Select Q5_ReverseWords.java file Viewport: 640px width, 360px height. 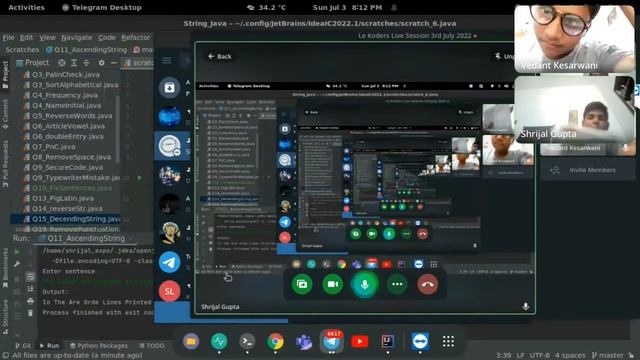point(72,116)
